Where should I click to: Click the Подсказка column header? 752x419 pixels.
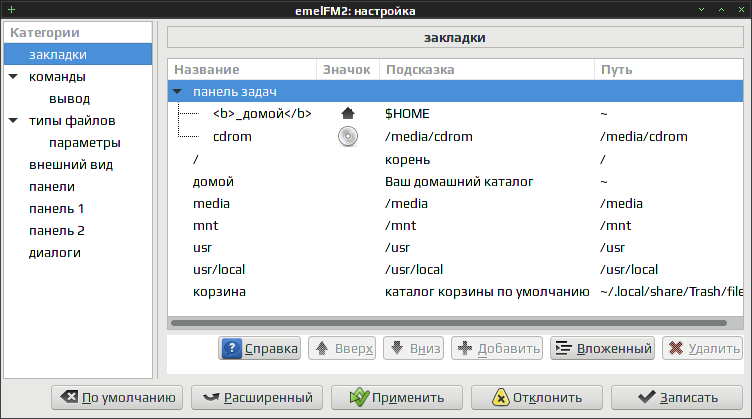(x=487, y=70)
